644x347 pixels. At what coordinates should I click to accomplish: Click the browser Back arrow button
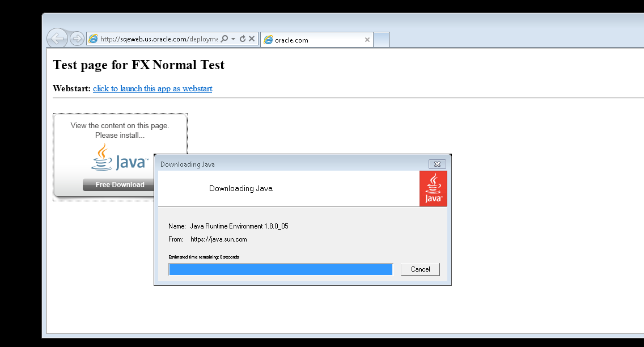[57, 39]
